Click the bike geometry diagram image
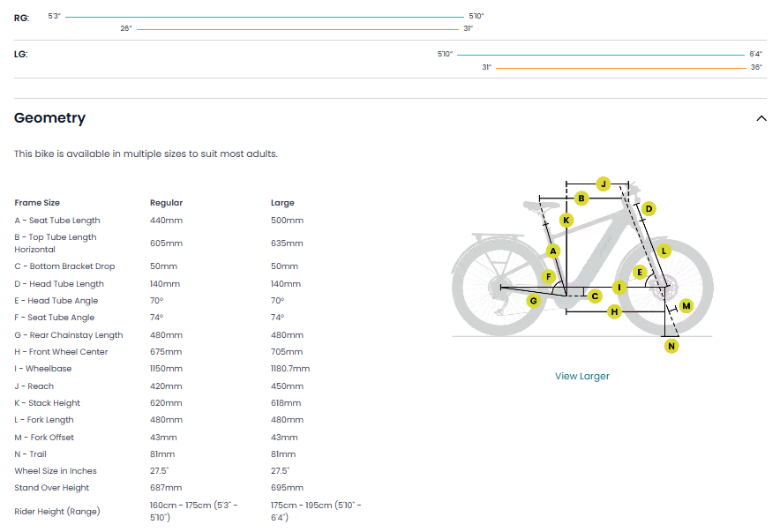 (582, 266)
